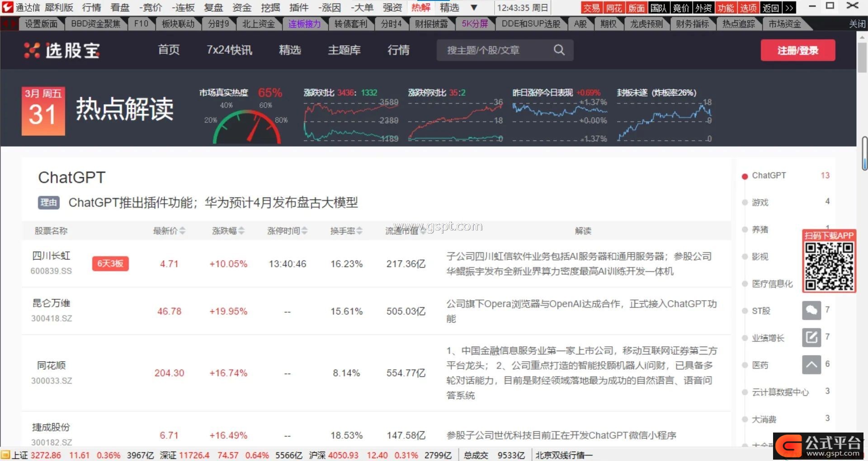Switch to the BBD资金聚焦 tab

[96, 24]
